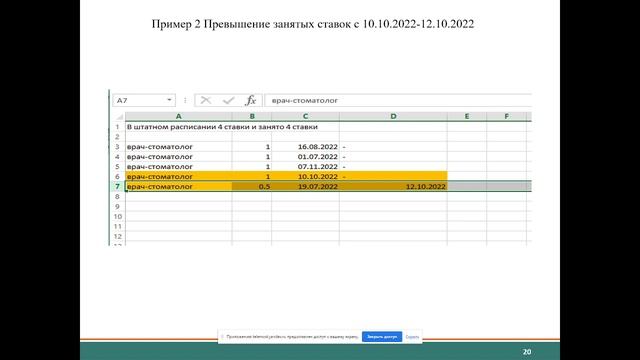Click the select-all corner triangle

click(x=119, y=117)
